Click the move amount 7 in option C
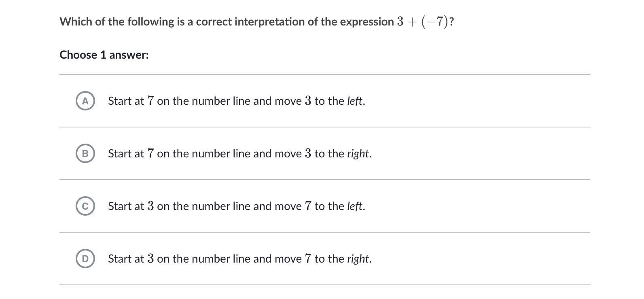644x299 pixels. pos(308,206)
